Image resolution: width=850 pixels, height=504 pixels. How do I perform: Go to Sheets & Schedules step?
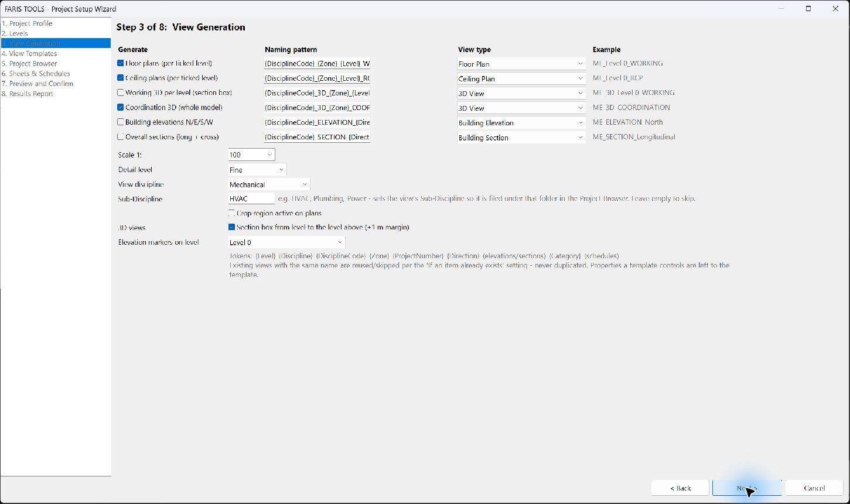(x=56, y=73)
